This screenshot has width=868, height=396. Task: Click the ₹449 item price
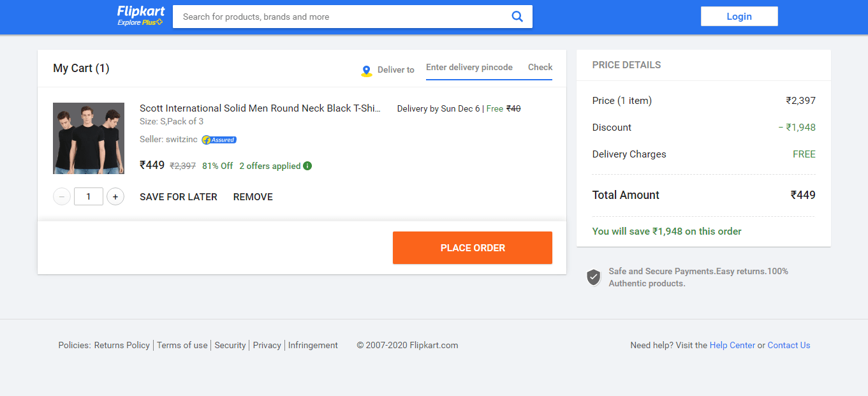click(152, 165)
